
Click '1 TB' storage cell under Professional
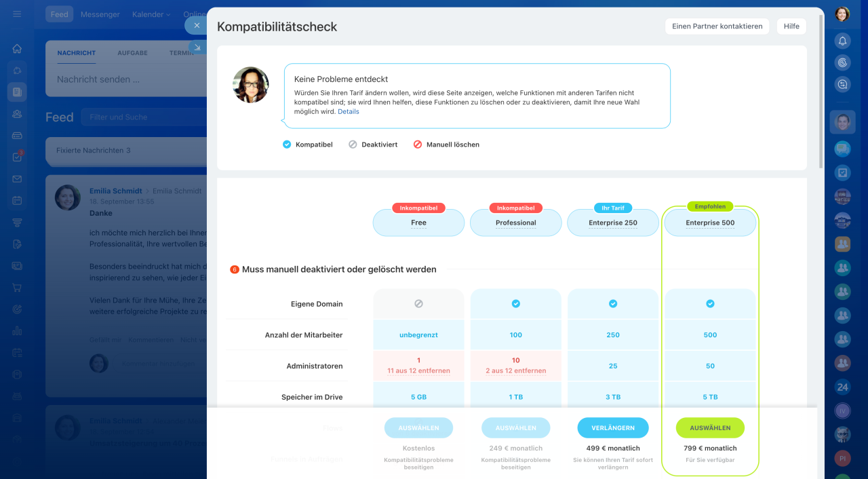click(x=516, y=397)
